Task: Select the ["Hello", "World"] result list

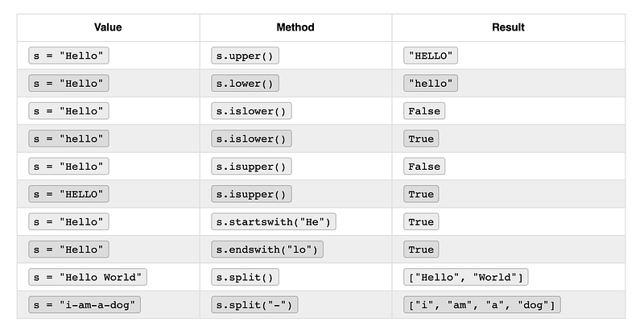Action: coord(466,277)
